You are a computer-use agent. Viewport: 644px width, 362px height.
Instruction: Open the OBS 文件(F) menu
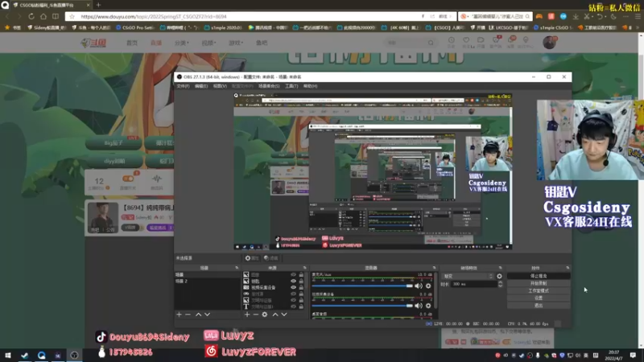coord(184,86)
